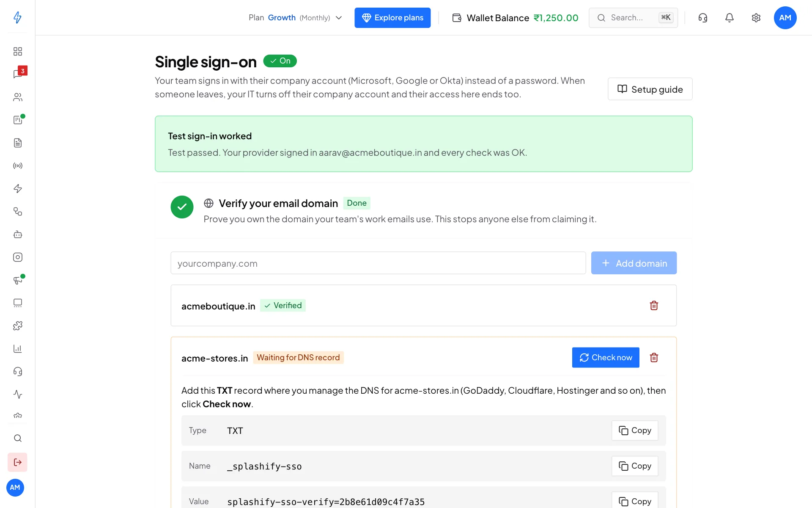Open the headset support icon in sidebar

[x=17, y=371]
